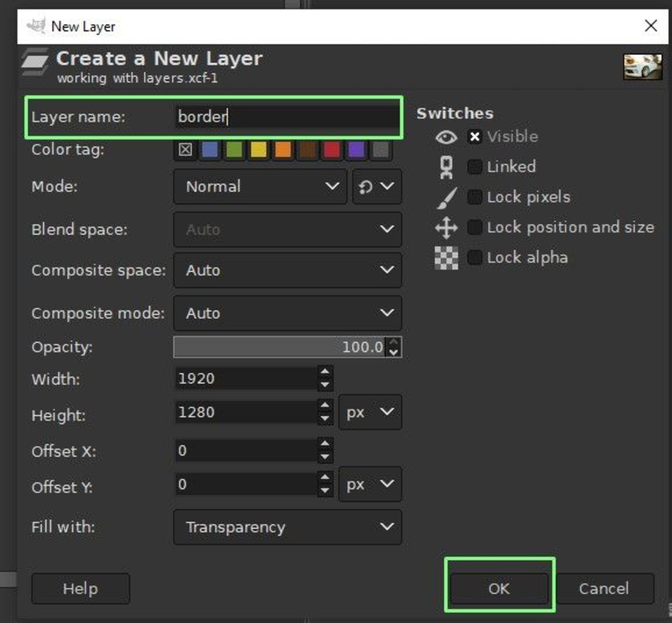Open the Mode dropdown showing Normal

(x=260, y=187)
